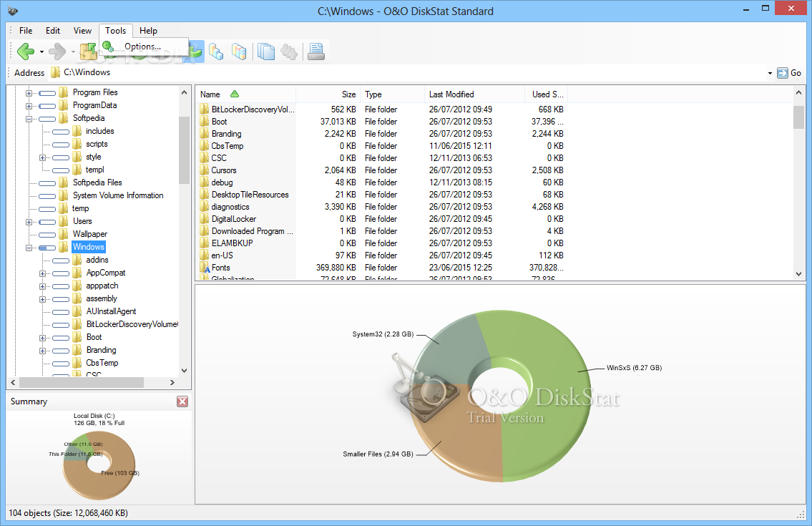Click the Up one folder level icon

pos(89,52)
